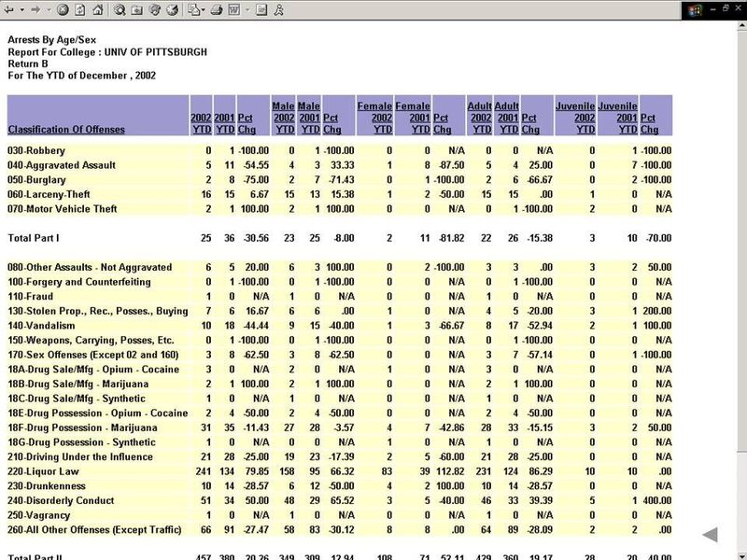The width and height of the screenshot is (747, 560).
Task: Click the Female 2002 YTD header link
Action: tap(374, 118)
